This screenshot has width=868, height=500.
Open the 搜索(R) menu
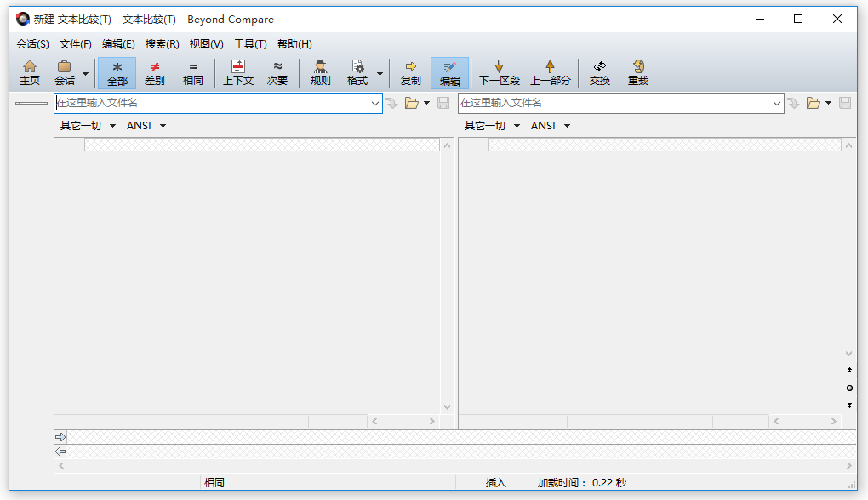click(x=163, y=43)
